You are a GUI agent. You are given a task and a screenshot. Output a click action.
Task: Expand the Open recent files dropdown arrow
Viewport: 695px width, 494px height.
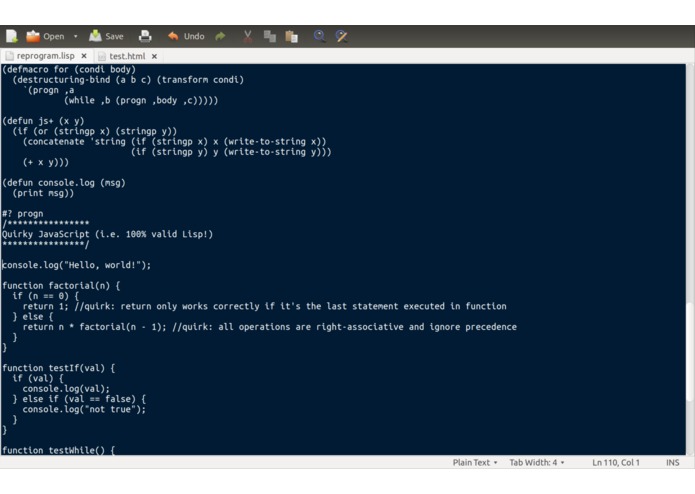pyautogui.click(x=75, y=36)
